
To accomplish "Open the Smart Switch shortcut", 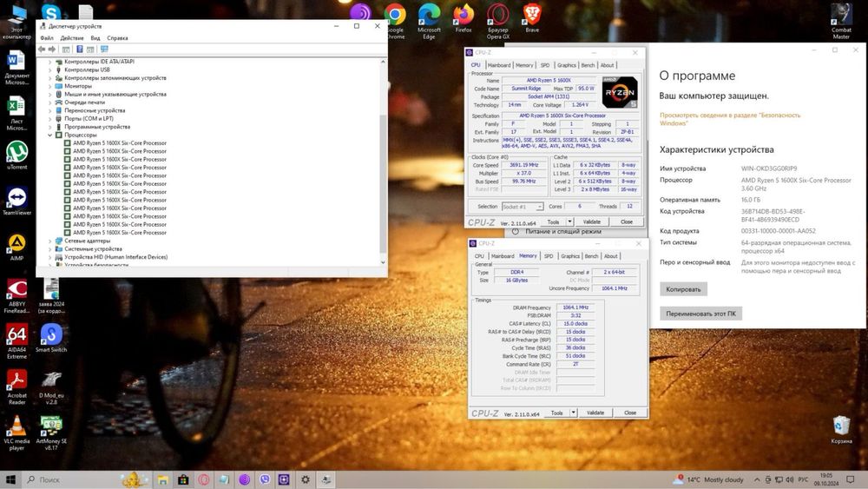I will coord(51,339).
